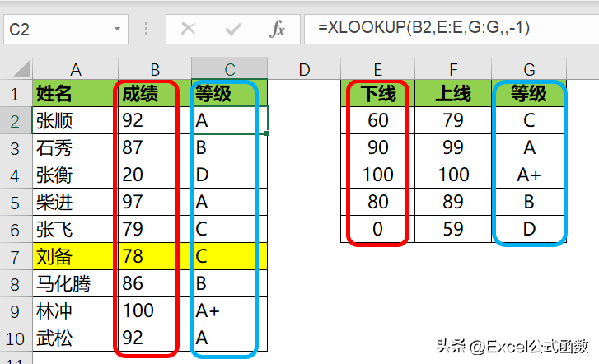Select the cell containing 张飞
Image resolution: width=599 pixels, height=364 pixels.
point(75,229)
